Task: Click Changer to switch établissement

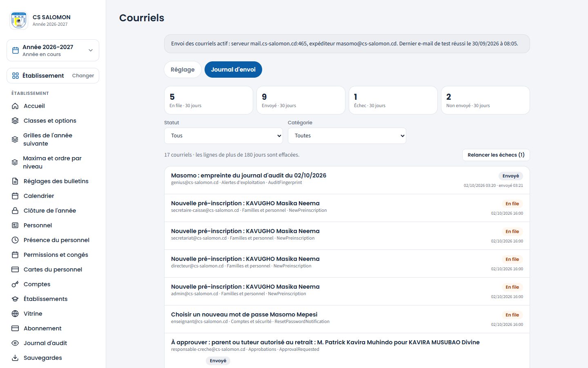Action: click(83, 76)
